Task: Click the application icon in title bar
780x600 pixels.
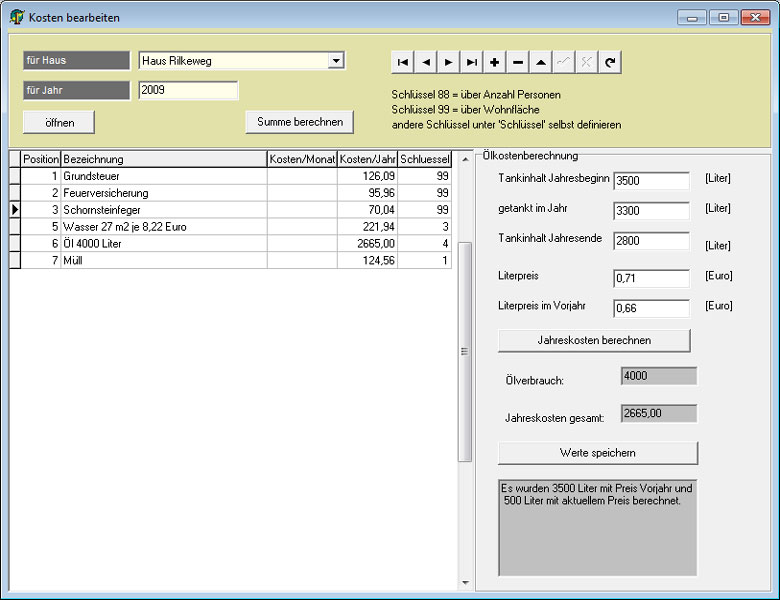Action: (16, 17)
